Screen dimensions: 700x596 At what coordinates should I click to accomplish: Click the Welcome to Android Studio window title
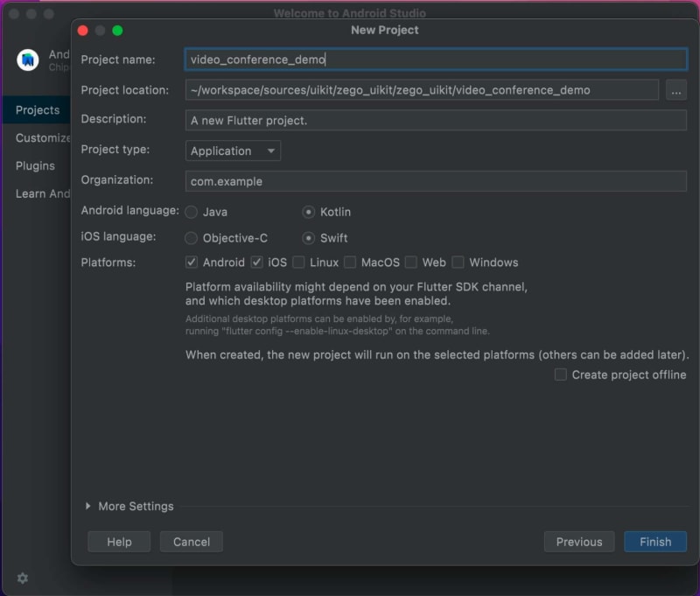[x=349, y=13]
